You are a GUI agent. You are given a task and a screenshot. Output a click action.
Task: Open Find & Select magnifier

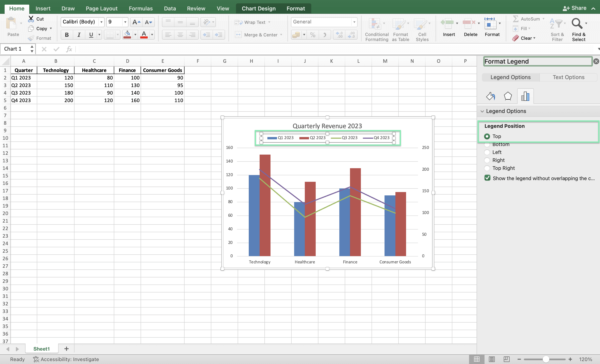(577, 23)
